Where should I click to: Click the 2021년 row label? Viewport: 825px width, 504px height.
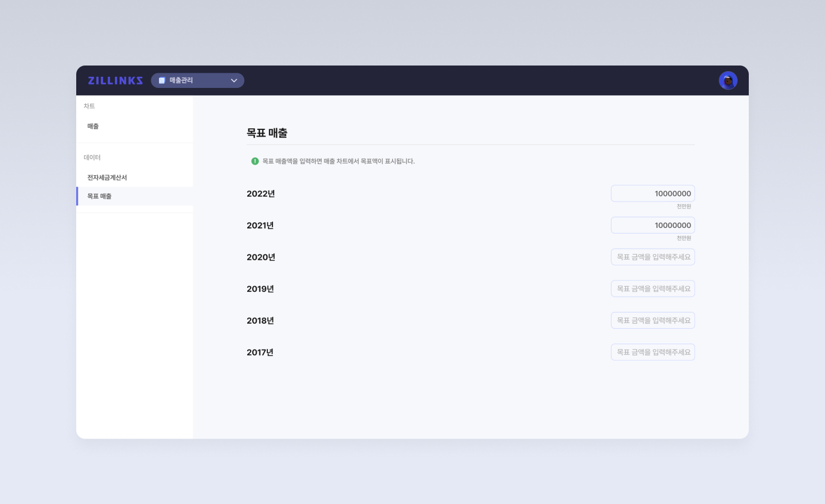260,226
